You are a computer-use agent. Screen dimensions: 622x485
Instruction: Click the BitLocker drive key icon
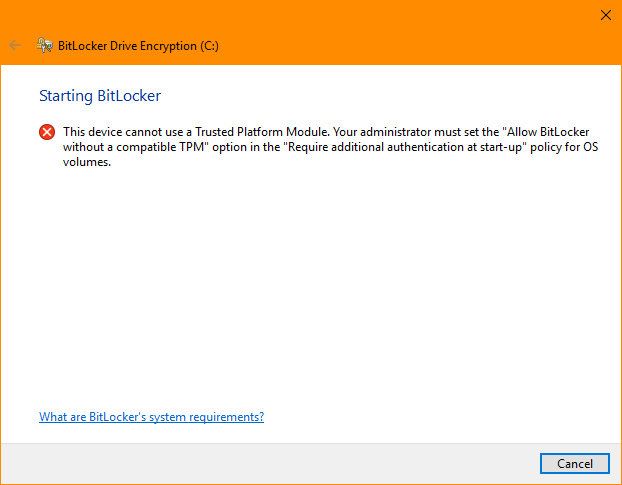pos(45,45)
